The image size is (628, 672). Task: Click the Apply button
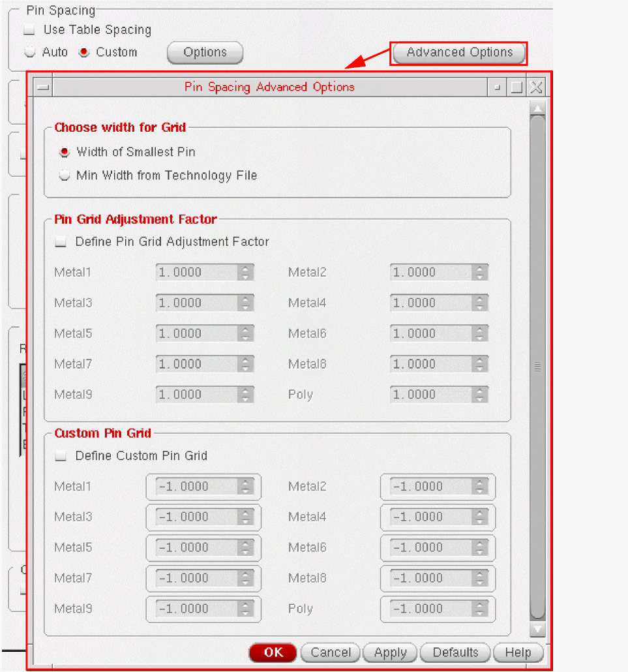(x=390, y=652)
